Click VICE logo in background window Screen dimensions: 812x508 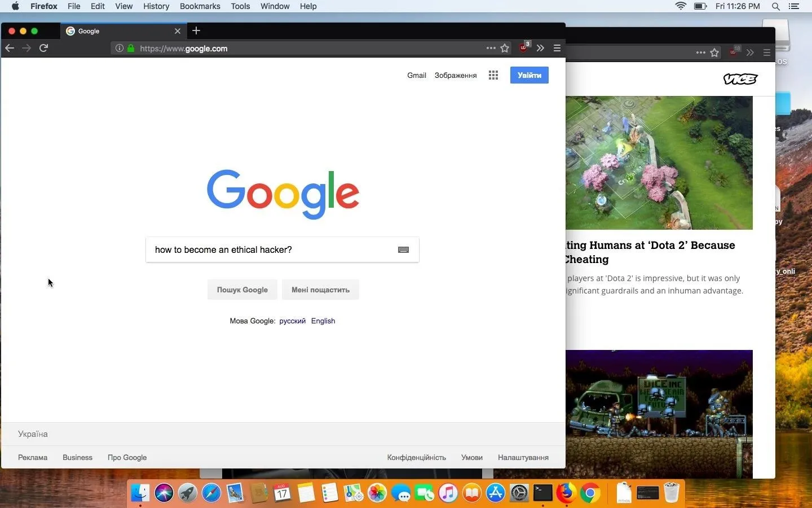pyautogui.click(x=740, y=79)
